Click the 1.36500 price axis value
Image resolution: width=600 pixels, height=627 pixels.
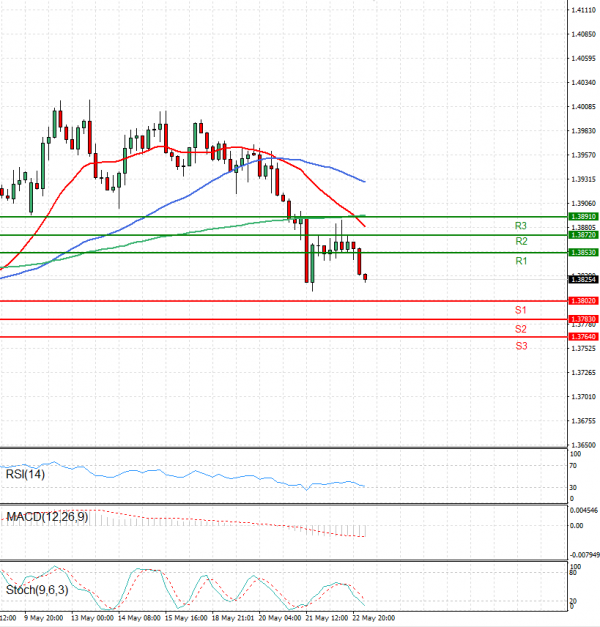coord(584,445)
